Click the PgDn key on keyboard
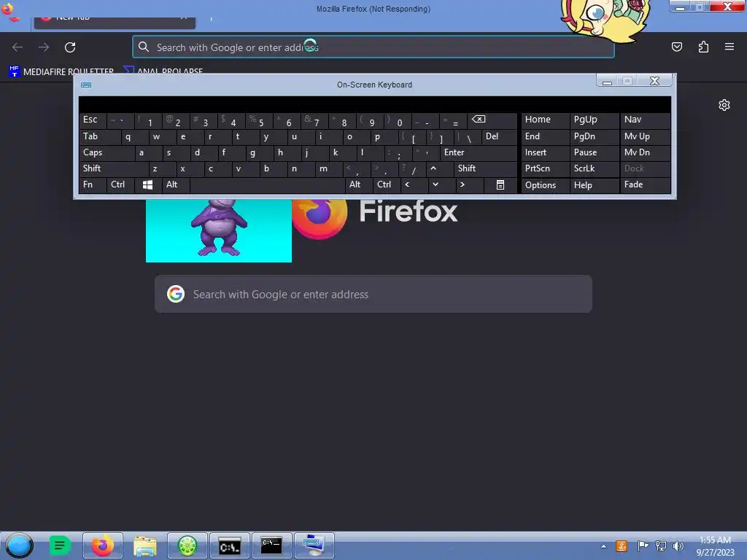Image resolution: width=747 pixels, height=560 pixels. pos(594,136)
